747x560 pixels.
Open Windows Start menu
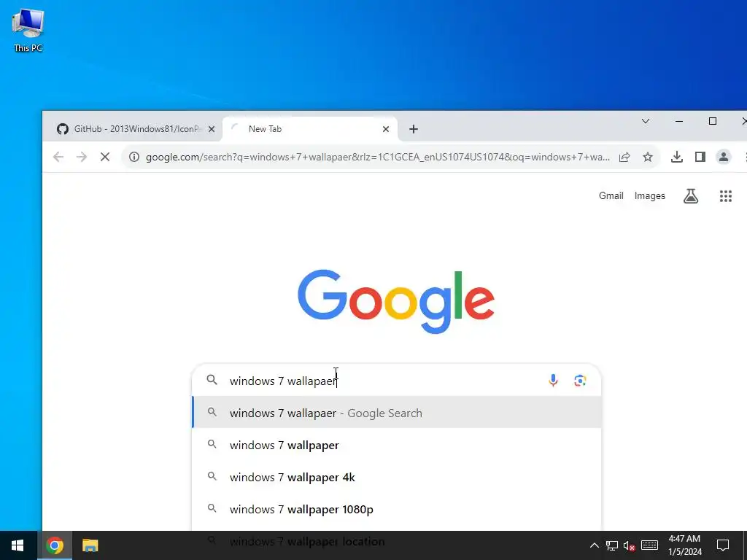click(18, 545)
